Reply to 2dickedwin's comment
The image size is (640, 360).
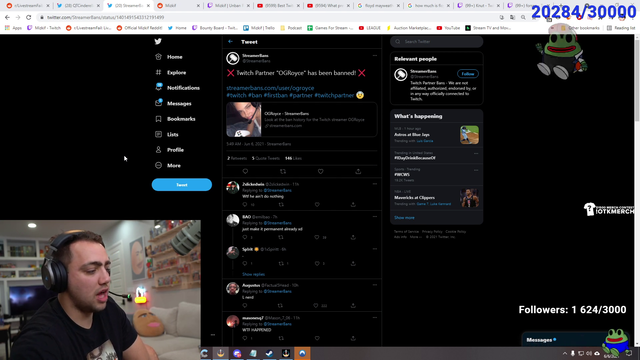pyautogui.click(x=245, y=204)
